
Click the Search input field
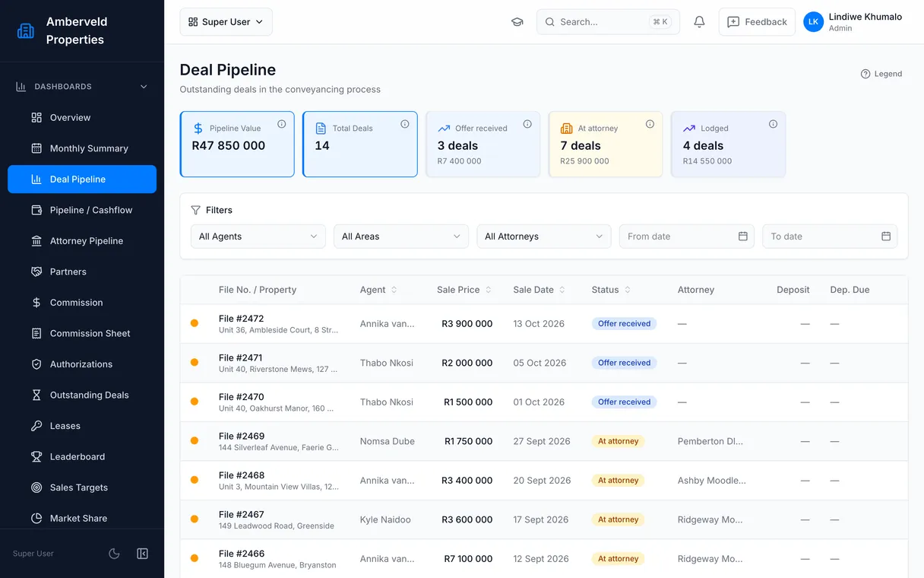pos(608,22)
